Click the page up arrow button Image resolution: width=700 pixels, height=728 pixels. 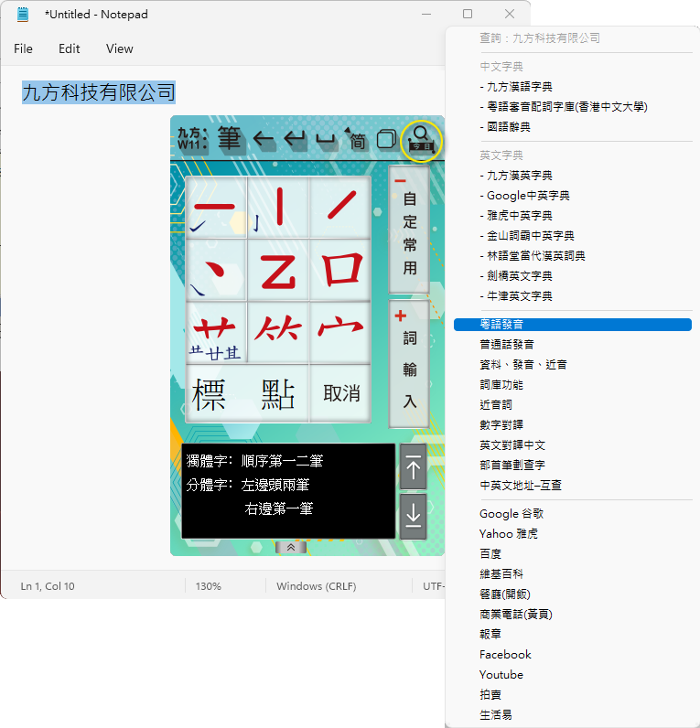point(413,466)
